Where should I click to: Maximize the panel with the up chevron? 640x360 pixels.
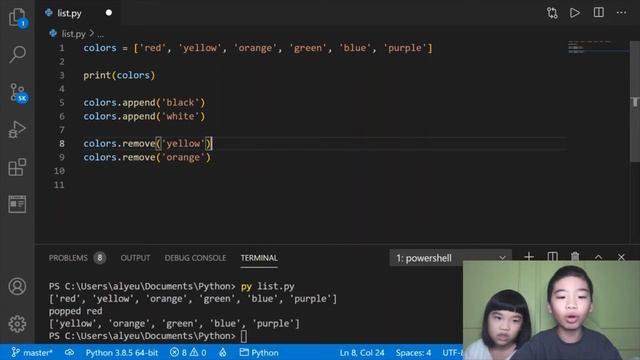598,257
